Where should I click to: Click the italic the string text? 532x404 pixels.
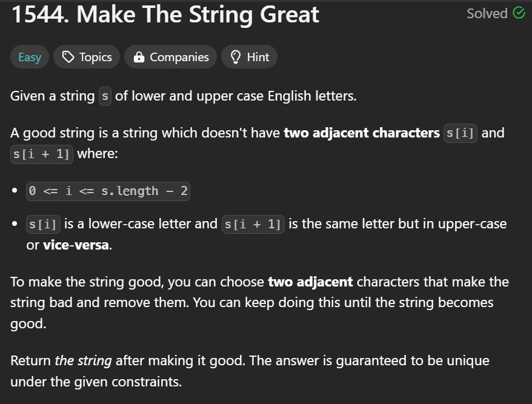83,360
